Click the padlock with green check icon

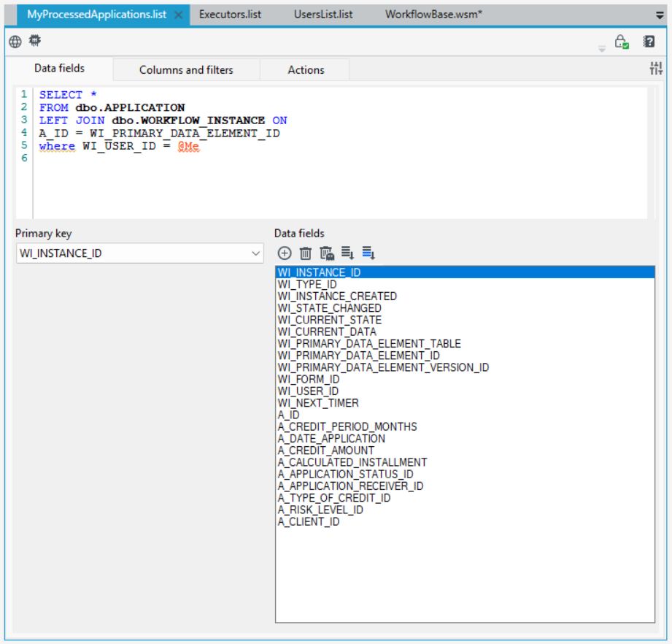(622, 42)
